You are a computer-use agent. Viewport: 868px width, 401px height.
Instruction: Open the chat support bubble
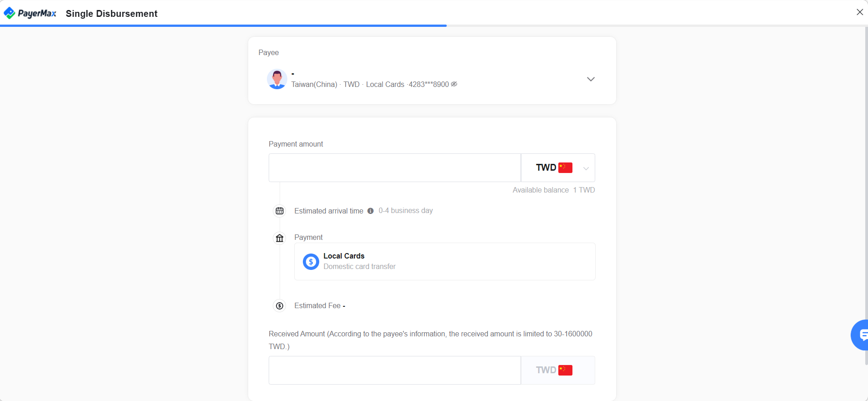pos(860,335)
